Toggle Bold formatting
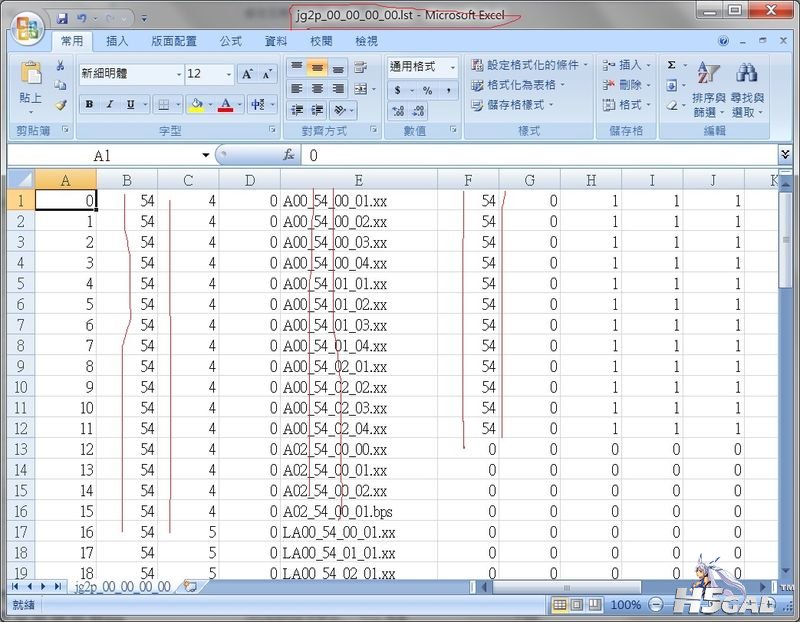Image resolution: width=800 pixels, height=622 pixels. (89, 105)
